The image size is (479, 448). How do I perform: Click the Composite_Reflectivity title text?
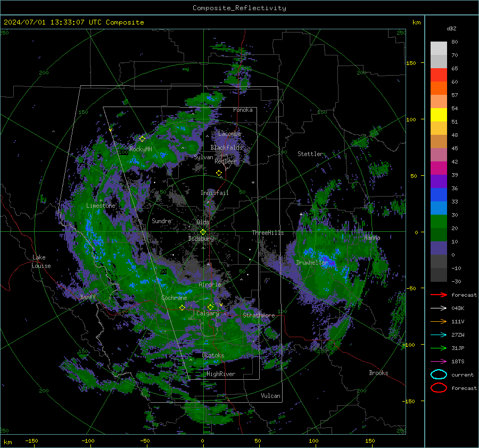(239, 8)
